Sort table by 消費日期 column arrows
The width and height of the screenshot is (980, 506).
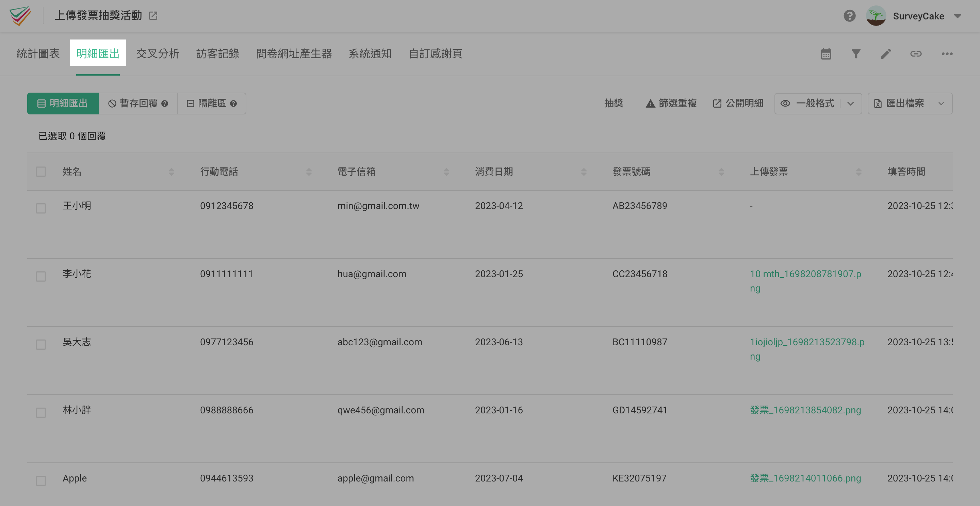(x=584, y=172)
